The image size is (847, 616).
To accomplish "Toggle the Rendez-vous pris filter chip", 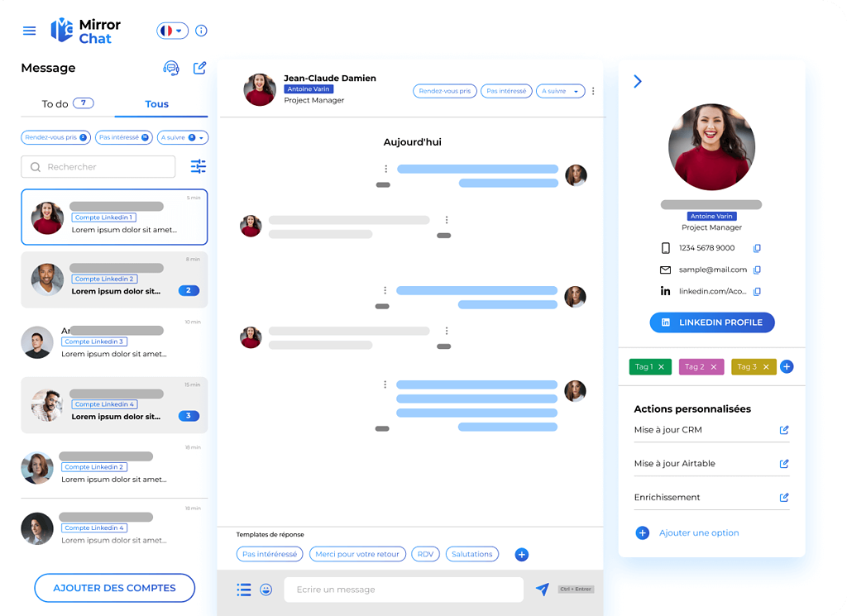I will (55, 137).
